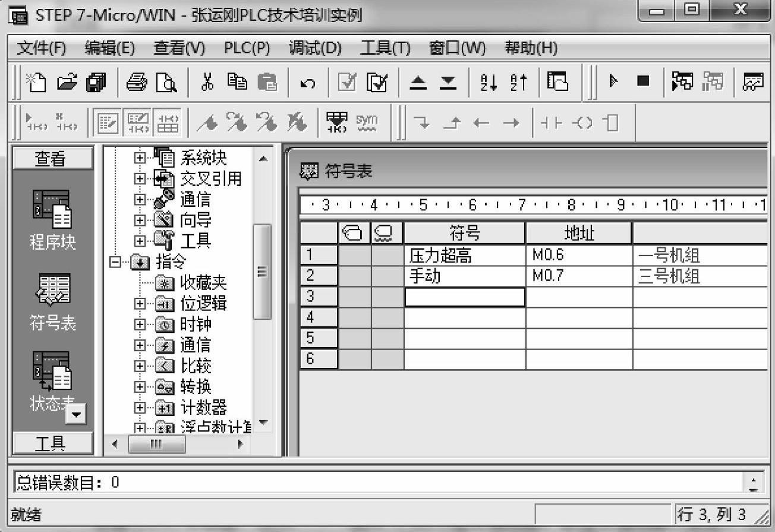Image resolution: width=775 pixels, height=532 pixels.
Task: Click the tree panel vertical scrollbar thumb
Action: pyautogui.click(x=262, y=272)
